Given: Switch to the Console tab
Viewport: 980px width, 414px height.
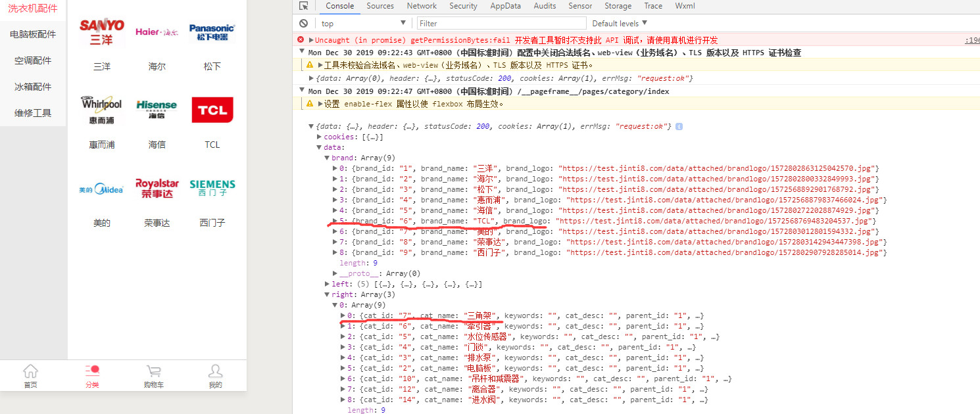Looking at the screenshot, I should pos(339,6).
